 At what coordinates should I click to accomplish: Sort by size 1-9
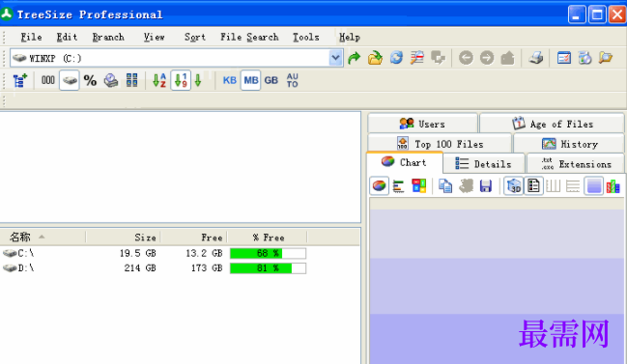click(181, 80)
